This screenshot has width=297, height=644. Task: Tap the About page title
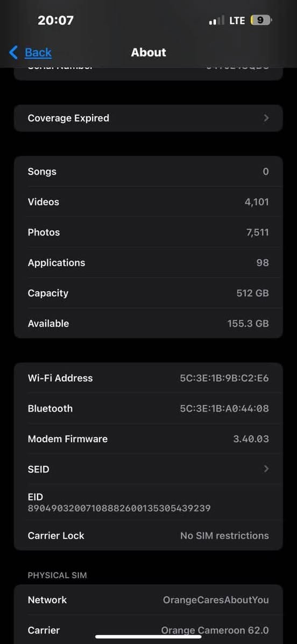click(148, 53)
